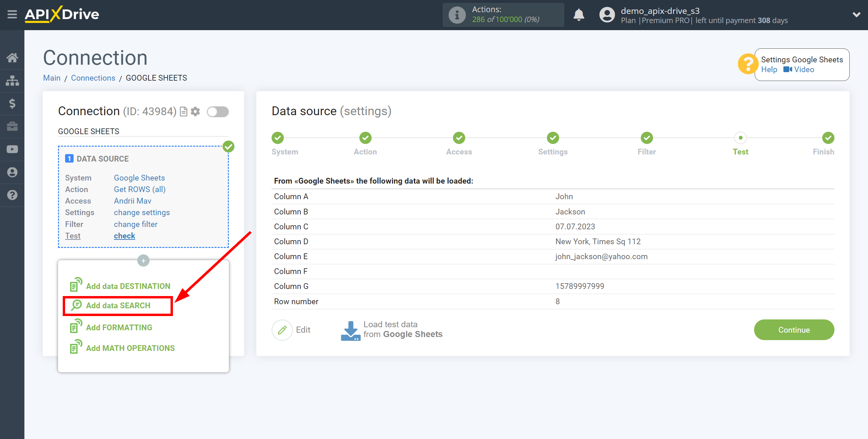Click the round plus add-block button

coord(143,260)
